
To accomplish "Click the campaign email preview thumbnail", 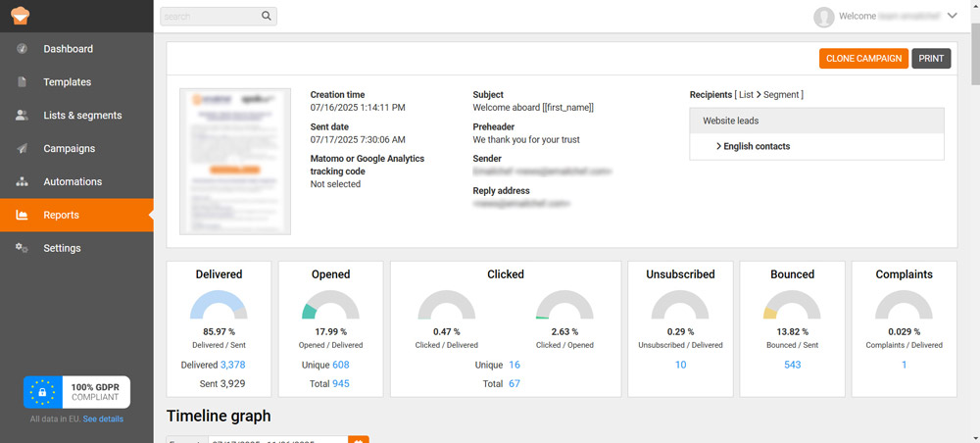I will click(236, 162).
